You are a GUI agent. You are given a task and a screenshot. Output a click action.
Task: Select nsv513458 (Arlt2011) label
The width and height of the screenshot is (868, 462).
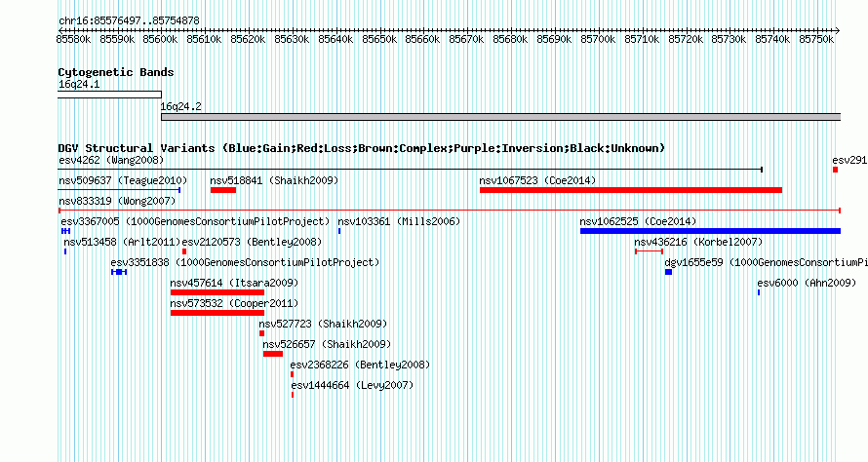coord(122,243)
